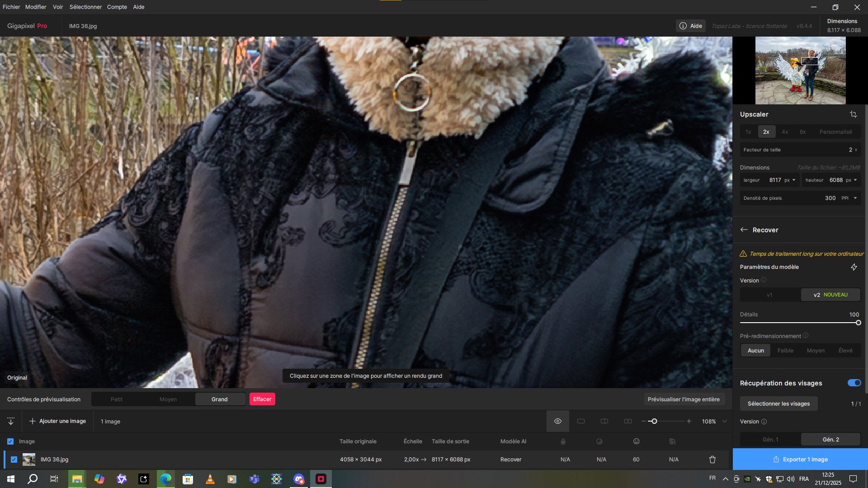Click the navigator thumbnail in the top-right corner
This screenshot has width=868, height=488.
[x=800, y=70]
